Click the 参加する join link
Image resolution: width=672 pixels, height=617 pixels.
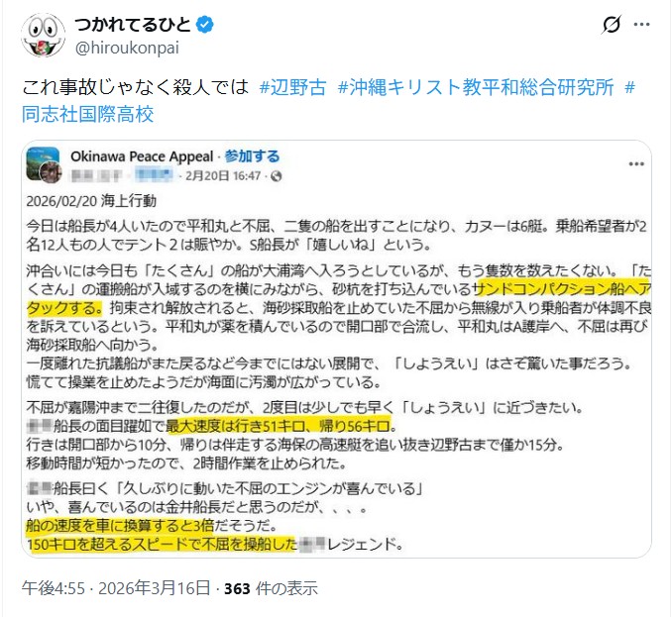click(x=252, y=156)
